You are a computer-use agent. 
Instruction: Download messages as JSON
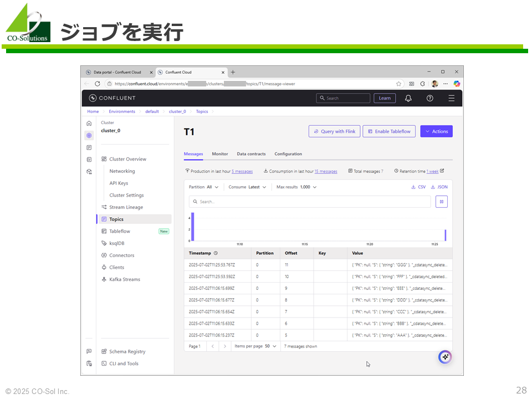coord(439,187)
